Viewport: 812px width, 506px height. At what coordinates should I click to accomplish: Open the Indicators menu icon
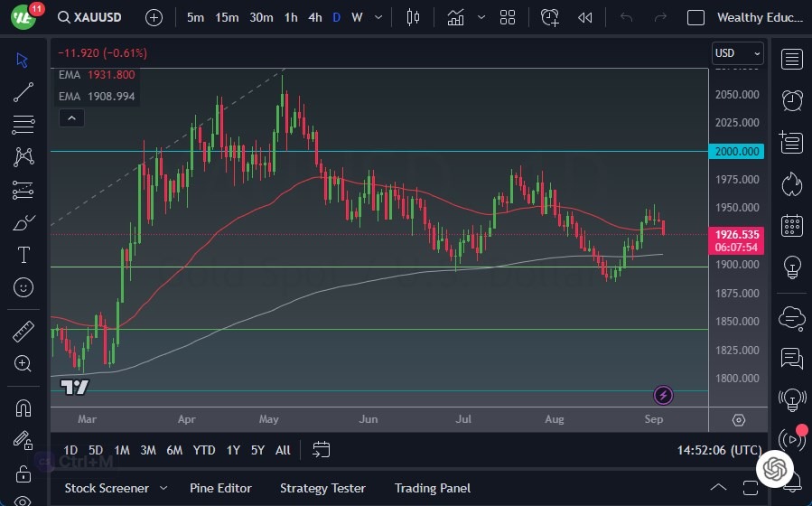456,17
